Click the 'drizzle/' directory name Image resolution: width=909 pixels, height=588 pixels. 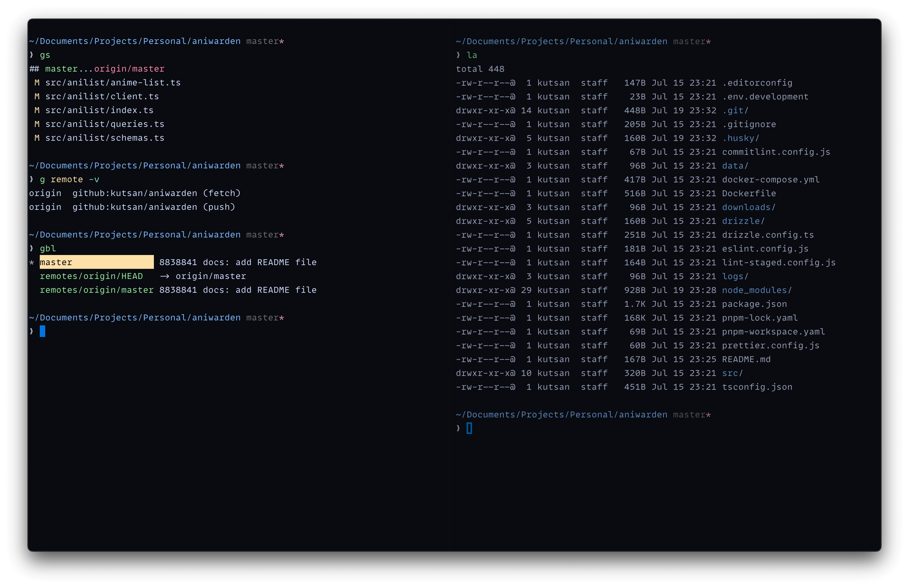pos(743,221)
